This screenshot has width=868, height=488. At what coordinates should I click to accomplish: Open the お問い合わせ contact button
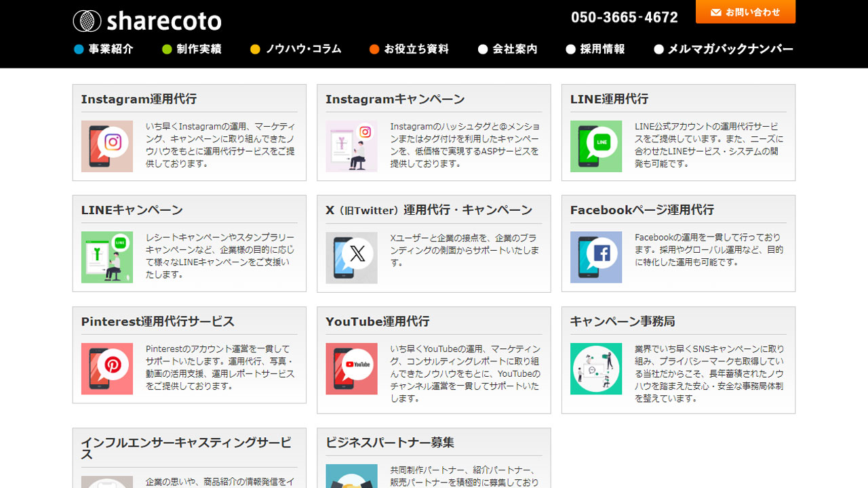pos(745,12)
